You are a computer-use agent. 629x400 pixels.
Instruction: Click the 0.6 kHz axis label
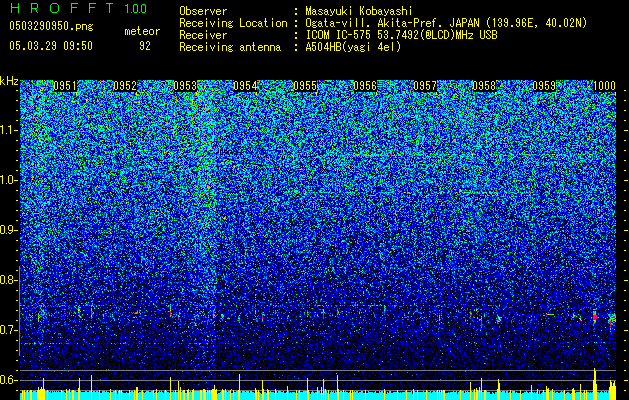pos(7,380)
